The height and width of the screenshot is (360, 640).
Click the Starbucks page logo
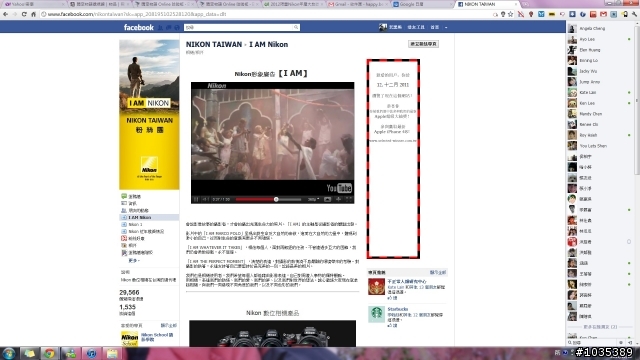[x=376, y=314]
